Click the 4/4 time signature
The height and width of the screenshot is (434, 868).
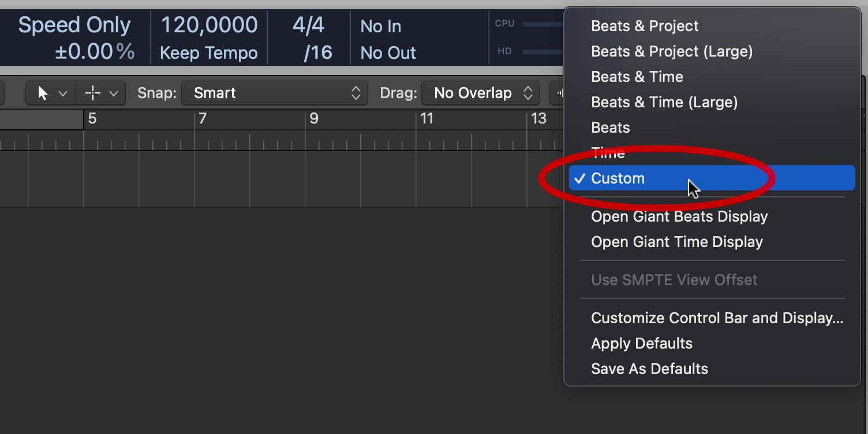(308, 25)
